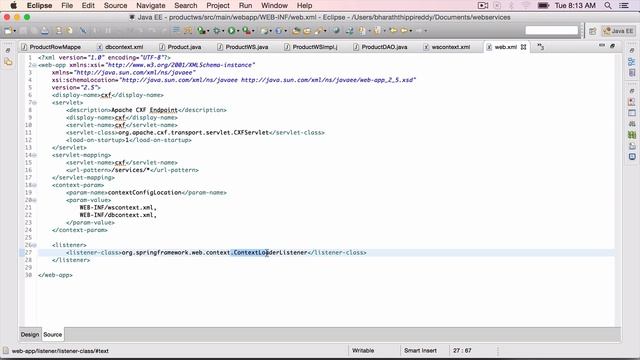Click the Print toolbar icon
Viewport: 640px width, 360px height.
[x=44, y=31]
